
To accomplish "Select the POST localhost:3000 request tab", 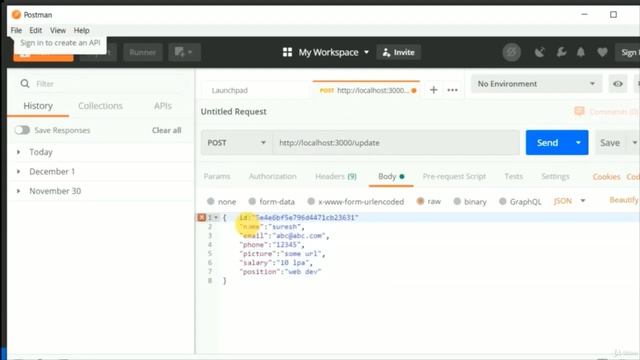I will click(x=366, y=90).
